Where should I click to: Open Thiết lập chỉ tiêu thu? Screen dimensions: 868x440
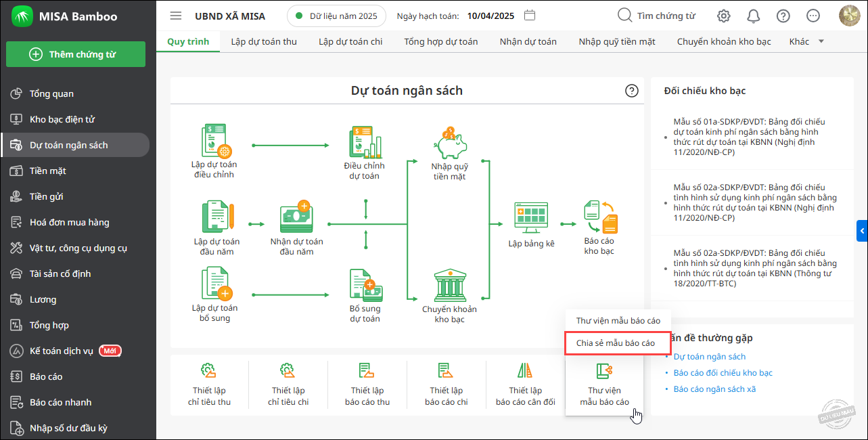click(x=209, y=386)
